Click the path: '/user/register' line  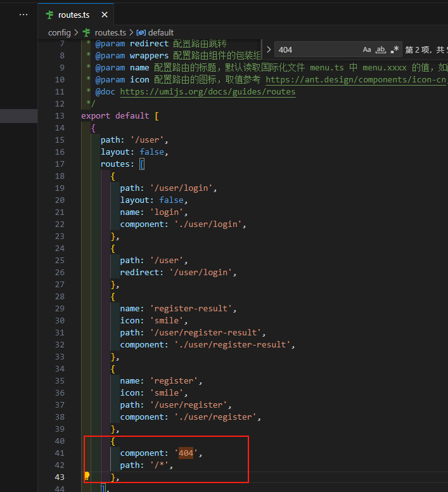(176, 405)
